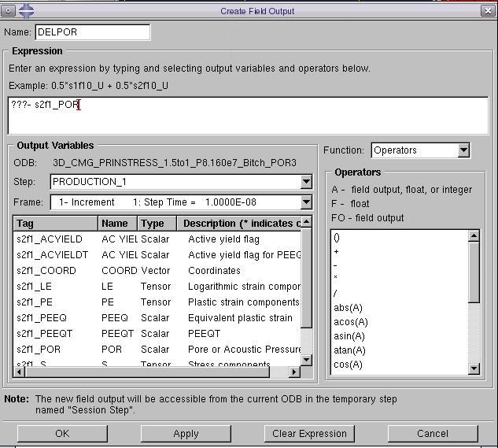Select the cos(A) operator
Image resolution: width=498 pixels, height=448 pixels.
pos(400,365)
